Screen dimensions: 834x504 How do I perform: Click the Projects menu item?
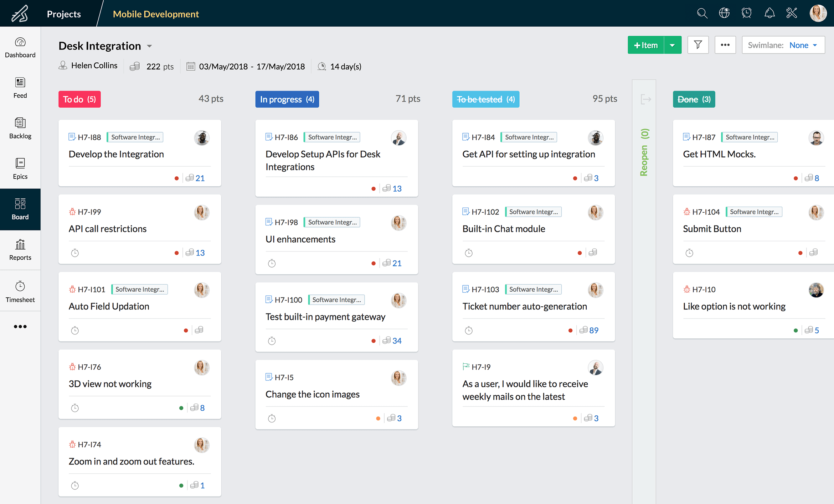pyautogui.click(x=65, y=13)
